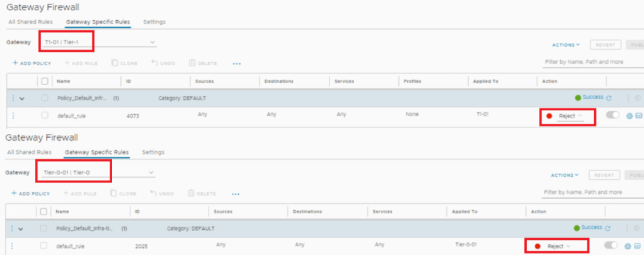
Task: Click the refresh icon beside Success in the T1-01 policy row
Action: tap(609, 98)
